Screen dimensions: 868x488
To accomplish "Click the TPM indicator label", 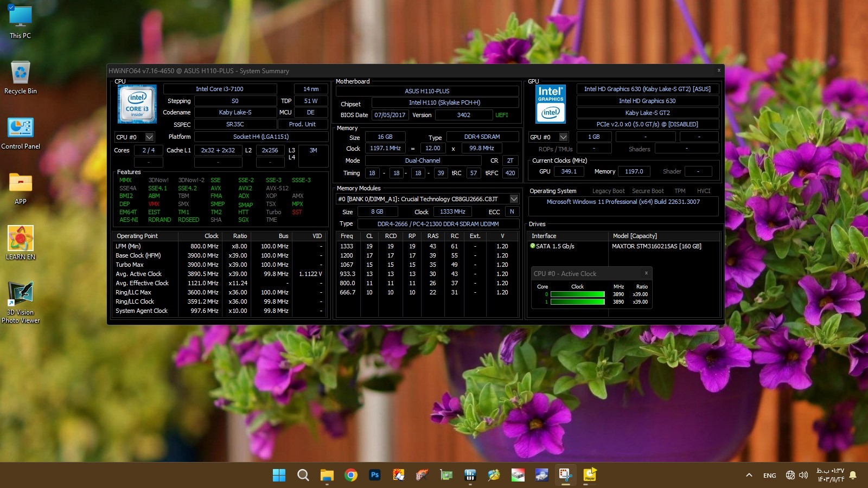I will [x=680, y=191].
